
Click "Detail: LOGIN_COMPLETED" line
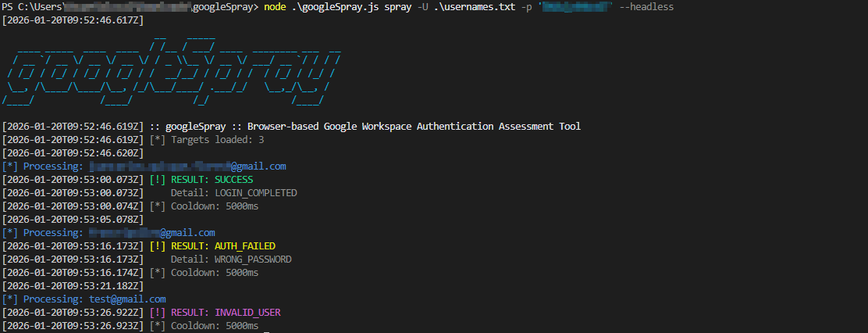[233, 193]
